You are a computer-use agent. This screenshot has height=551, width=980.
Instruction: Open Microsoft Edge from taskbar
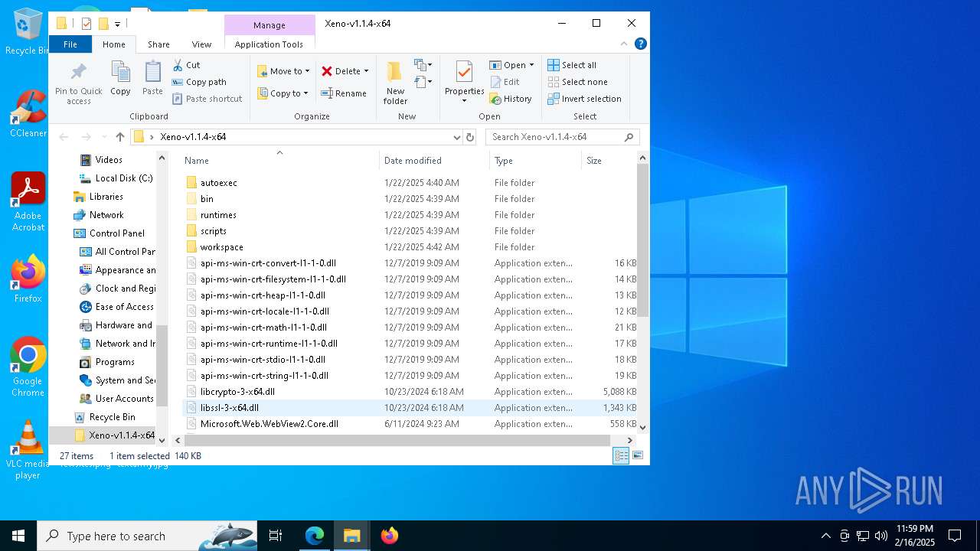(315, 536)
